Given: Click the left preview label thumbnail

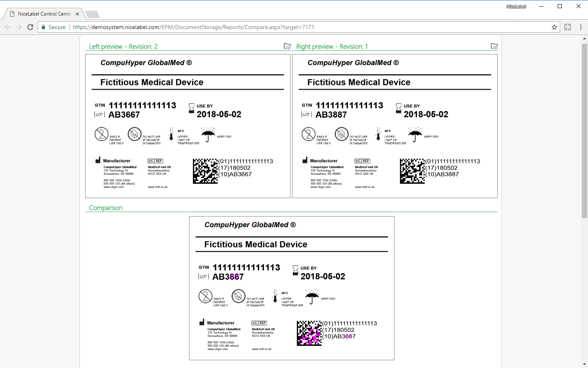Looking at the screenshot, I should (x=188, y=126).
